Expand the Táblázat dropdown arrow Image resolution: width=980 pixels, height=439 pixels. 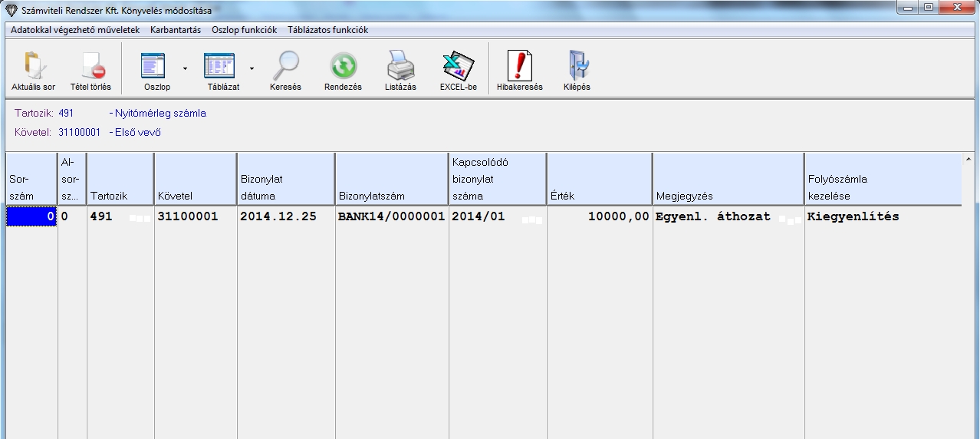click(x=252, y=68)
